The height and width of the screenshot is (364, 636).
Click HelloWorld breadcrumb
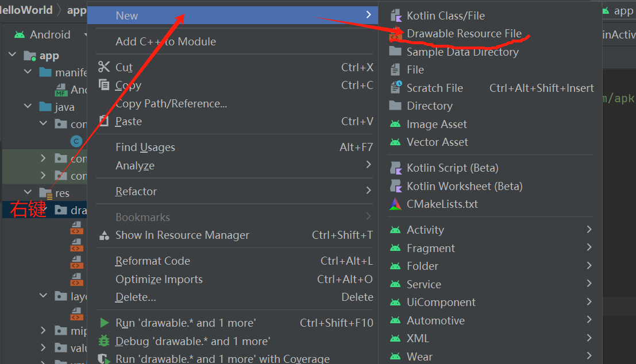pyautogui.click(x=26, y=10)
